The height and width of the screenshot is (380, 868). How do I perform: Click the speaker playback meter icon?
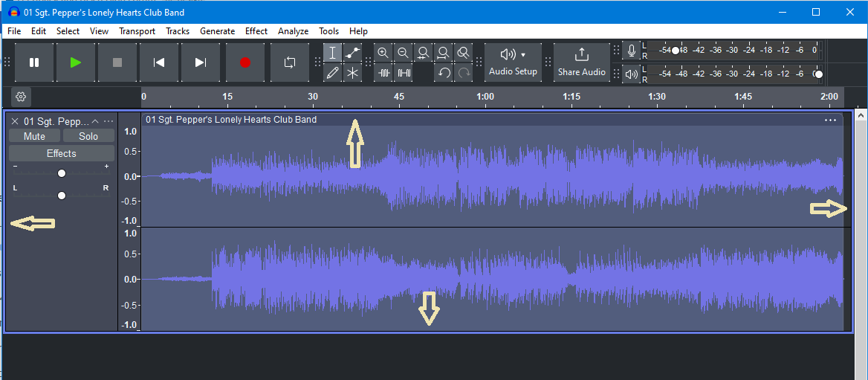[x=631, y=73]
